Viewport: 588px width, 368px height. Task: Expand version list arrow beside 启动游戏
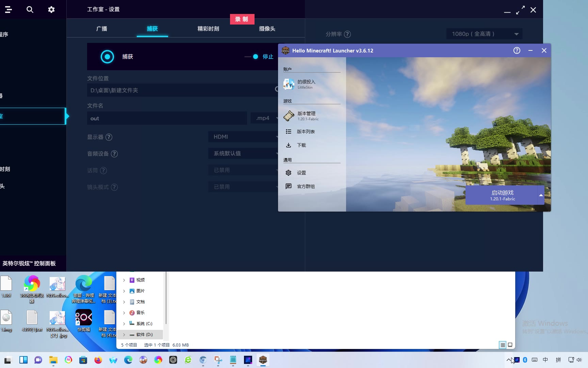541,195
